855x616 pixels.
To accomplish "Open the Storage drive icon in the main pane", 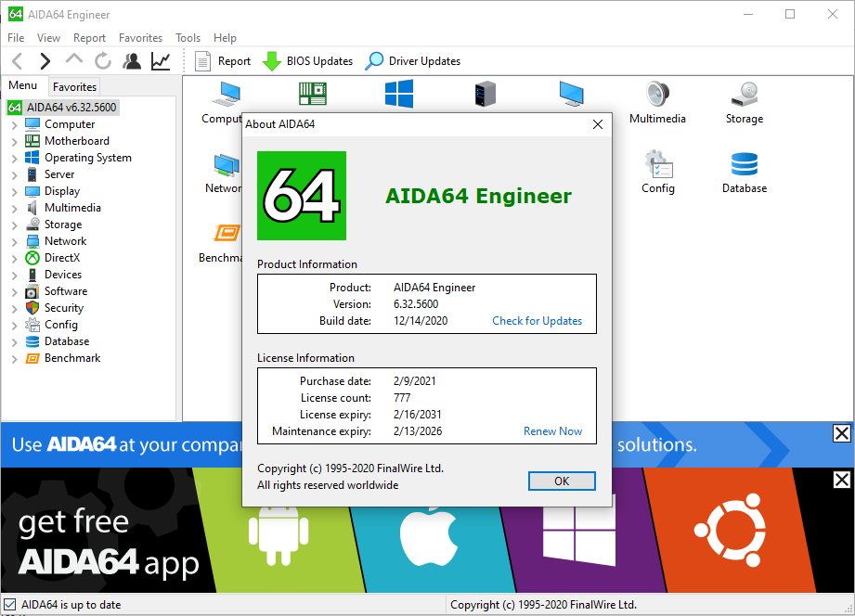I will (x=745, y=94).
